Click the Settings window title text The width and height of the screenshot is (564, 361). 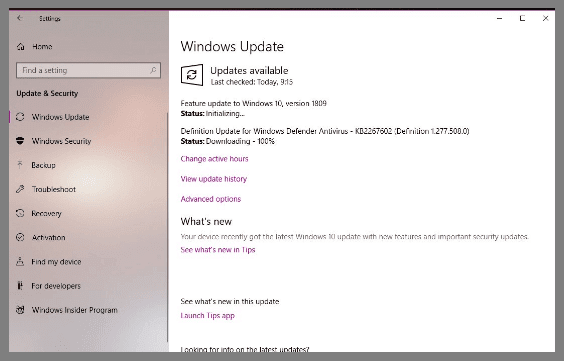50,18
